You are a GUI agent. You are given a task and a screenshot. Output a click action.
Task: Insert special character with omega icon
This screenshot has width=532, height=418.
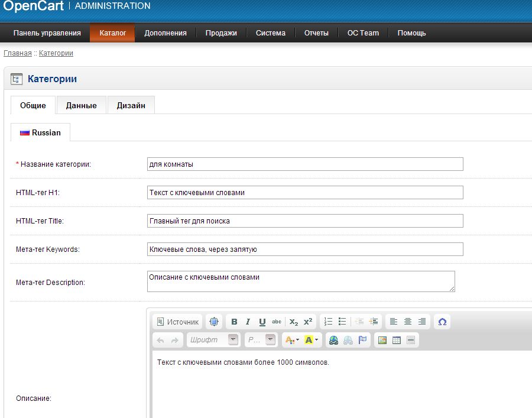tap(442, 322)
